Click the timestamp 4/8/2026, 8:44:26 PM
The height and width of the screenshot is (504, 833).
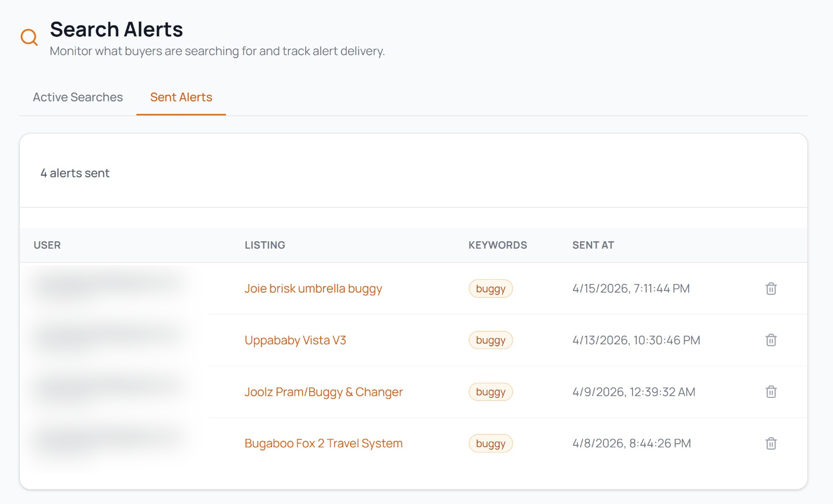click(x=632, y=444)
